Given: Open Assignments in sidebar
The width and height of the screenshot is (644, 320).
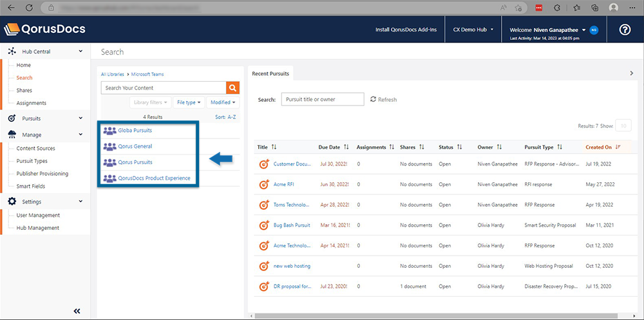Looking at the screenshot, I should click(x=31, y=103).
